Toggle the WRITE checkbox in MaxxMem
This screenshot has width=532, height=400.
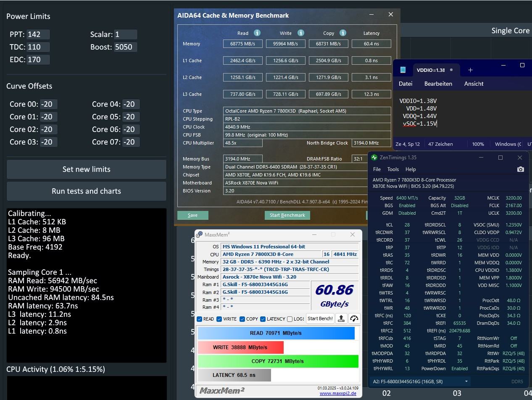pos(219,319)
